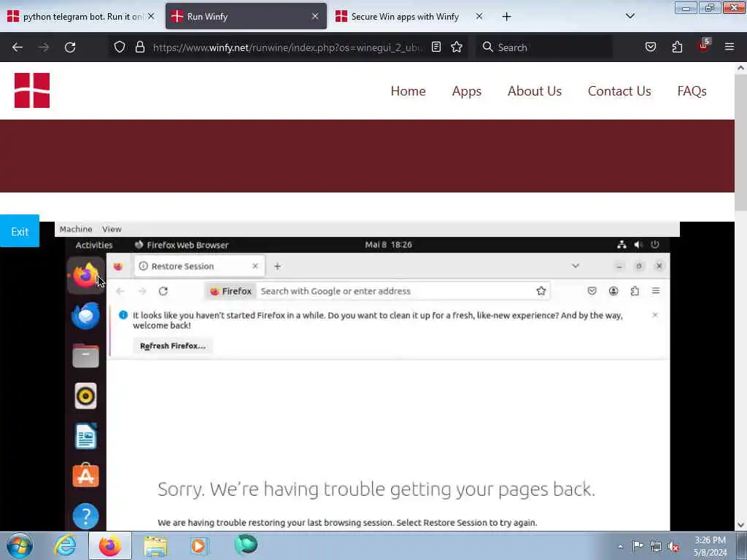
Task: Click Activities in Ubuntu top bar
Action: tap(94, 245)
